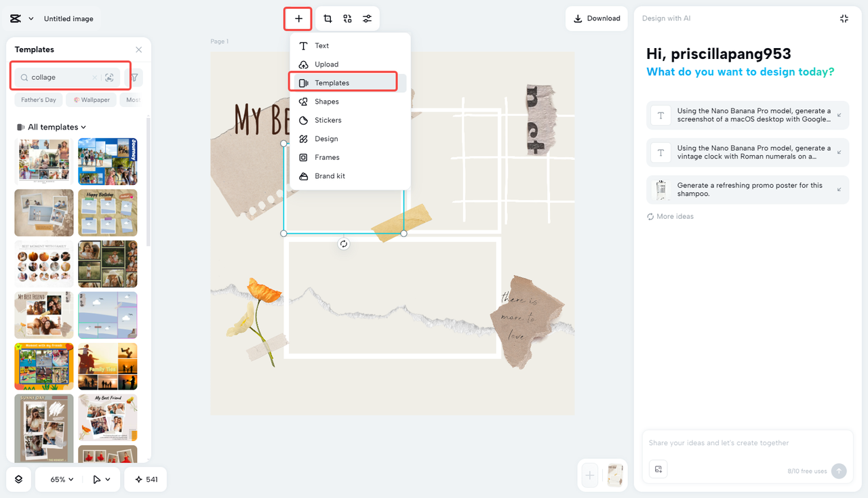The image size is (868, 498).
Task: Expand the macOS desktop screenshot suggestion
Action: [x=840, y=115]
